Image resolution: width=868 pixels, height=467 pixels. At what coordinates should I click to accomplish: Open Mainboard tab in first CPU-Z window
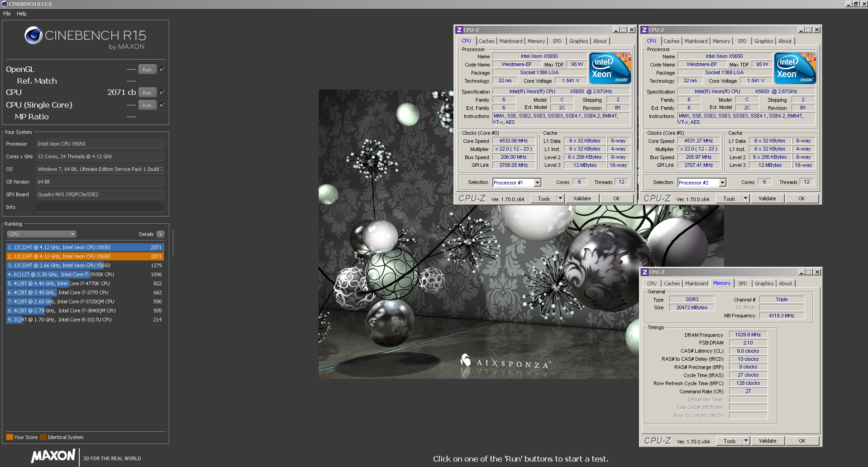511,41
